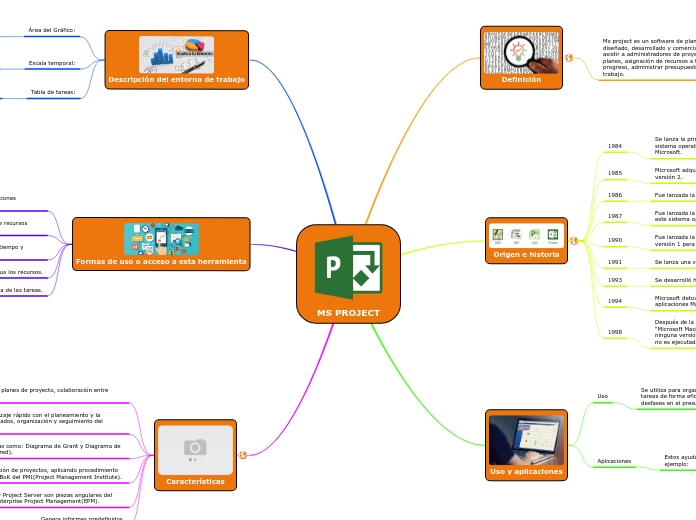Select Descripción del entorno de trabajo node
The height and width of the screenshot is (520, 696).
pos(177,60)
